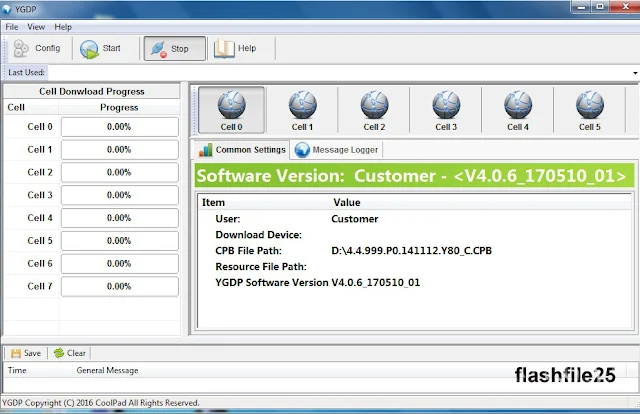Click the 'Customer' value cell
This screenshot has width=640, height=414.
pyautogui.click(x=355, y=219)
